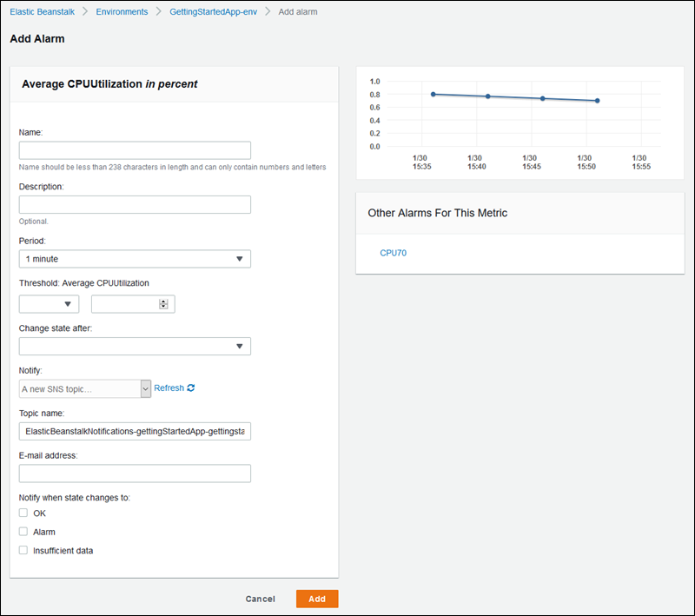Image resolution: width=695 pixels, height=616 pixels.
Task: Open the Period dropdown showing 1 minute
Action: coord(135,259)
